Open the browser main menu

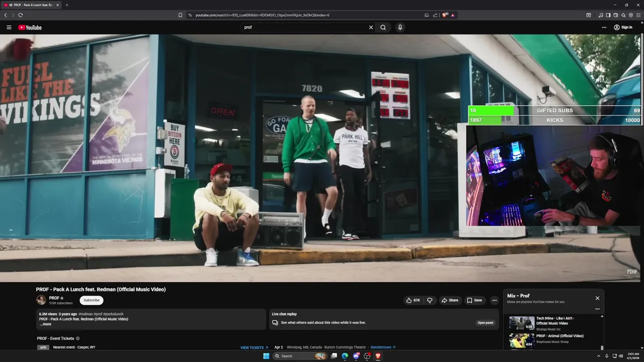(x=638, y=15)
